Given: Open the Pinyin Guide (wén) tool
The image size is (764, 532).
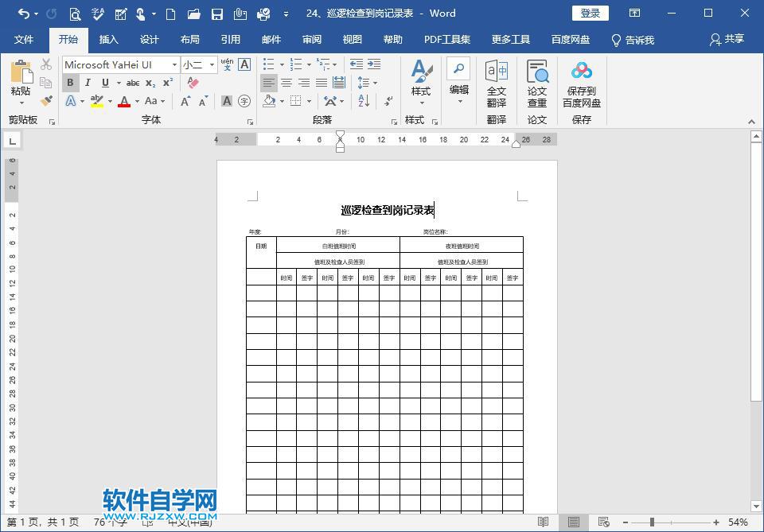Looking at the screenshot, I should click(227, 64).
